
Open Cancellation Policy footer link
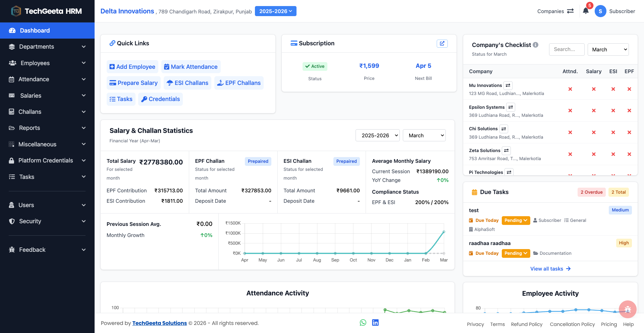572,324
